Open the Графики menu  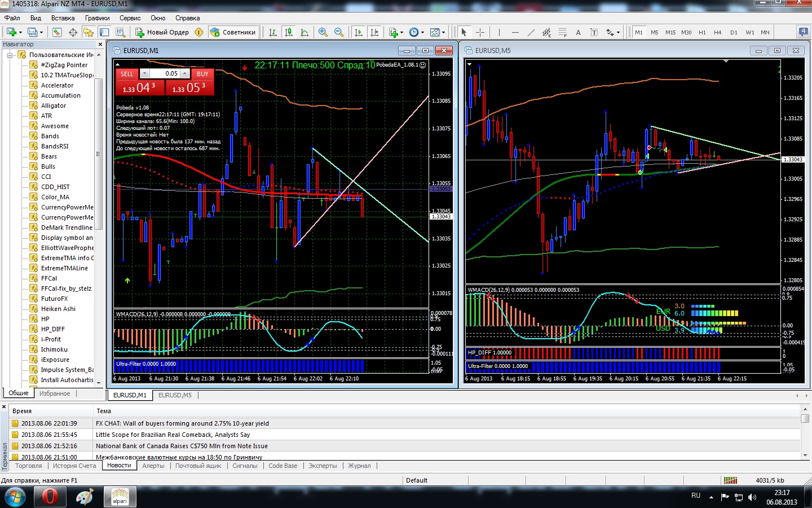tap(97, 18)
